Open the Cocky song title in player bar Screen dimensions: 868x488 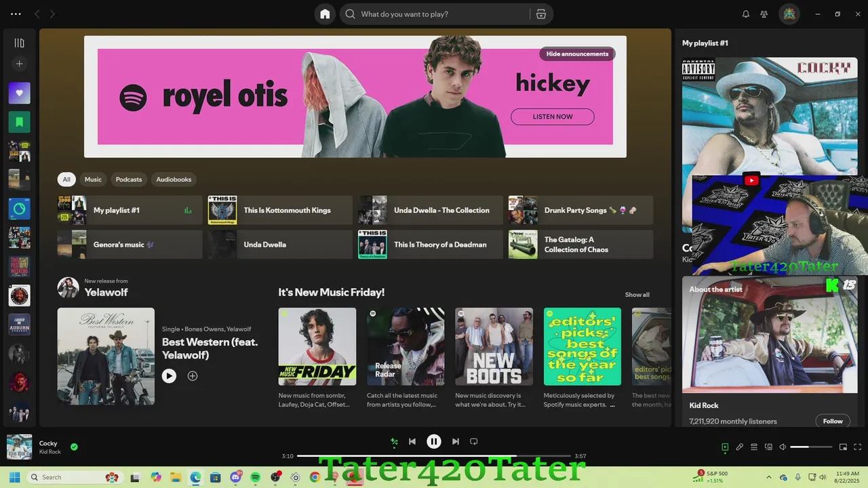pyautogui.click(x=48, y=443)
